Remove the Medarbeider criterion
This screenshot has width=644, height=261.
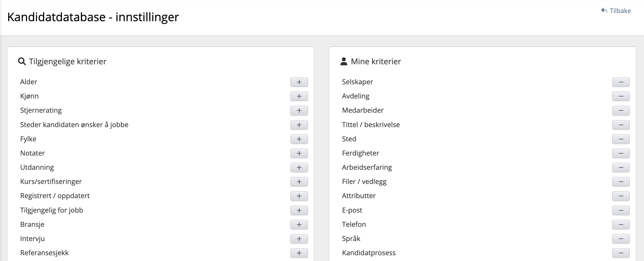(x=621, y=111)
